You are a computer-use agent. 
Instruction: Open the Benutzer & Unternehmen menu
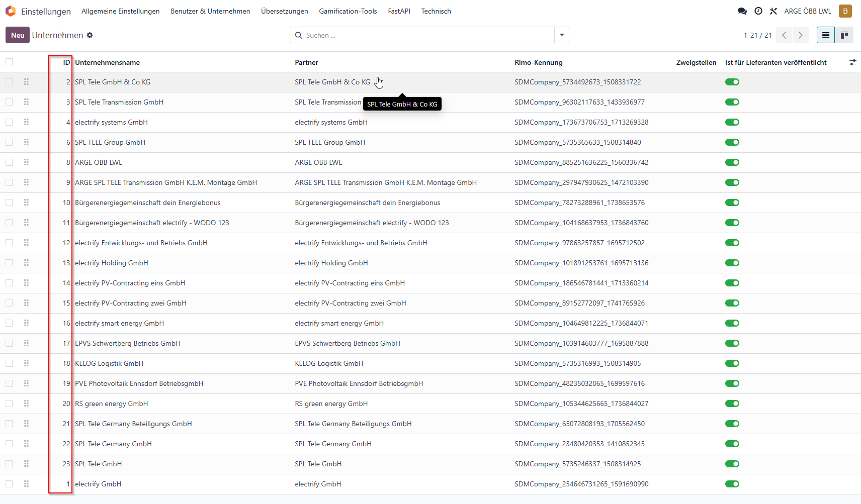(210, 11)
